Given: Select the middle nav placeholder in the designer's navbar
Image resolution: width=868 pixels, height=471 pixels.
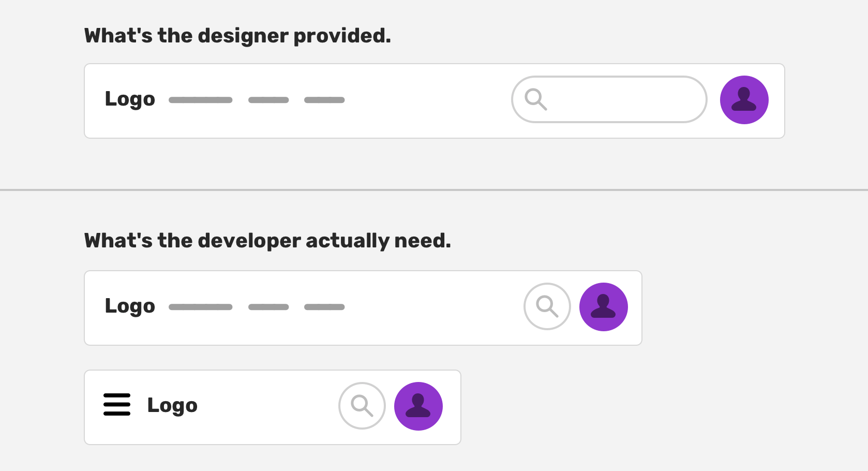Looking at the screenshot, I should click(268, 100).
